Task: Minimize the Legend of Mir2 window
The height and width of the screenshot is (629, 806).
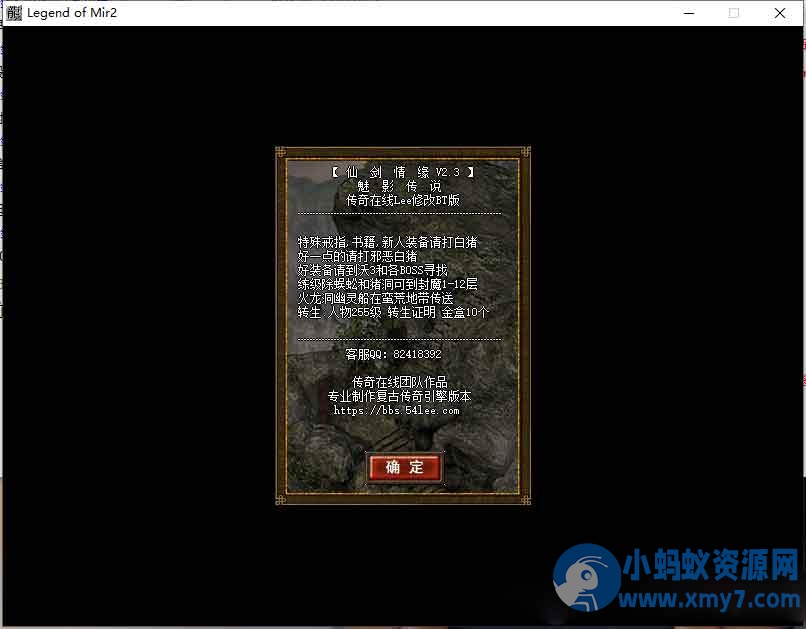Action: click(x=689, y=13)
